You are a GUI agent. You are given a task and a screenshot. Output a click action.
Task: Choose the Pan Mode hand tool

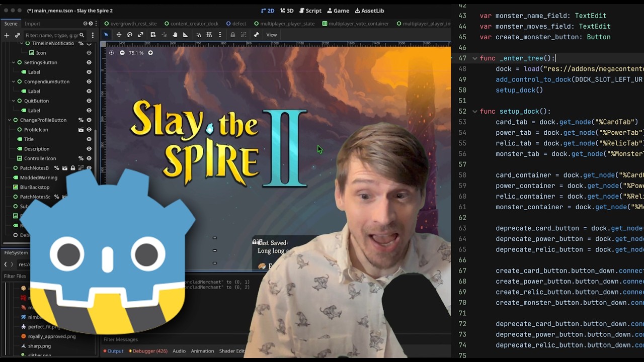click(175, 35)
